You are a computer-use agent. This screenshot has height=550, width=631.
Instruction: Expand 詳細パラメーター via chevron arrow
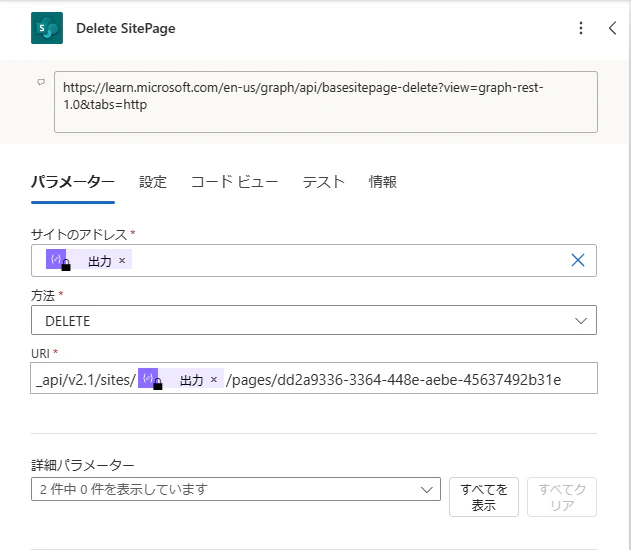427,490
